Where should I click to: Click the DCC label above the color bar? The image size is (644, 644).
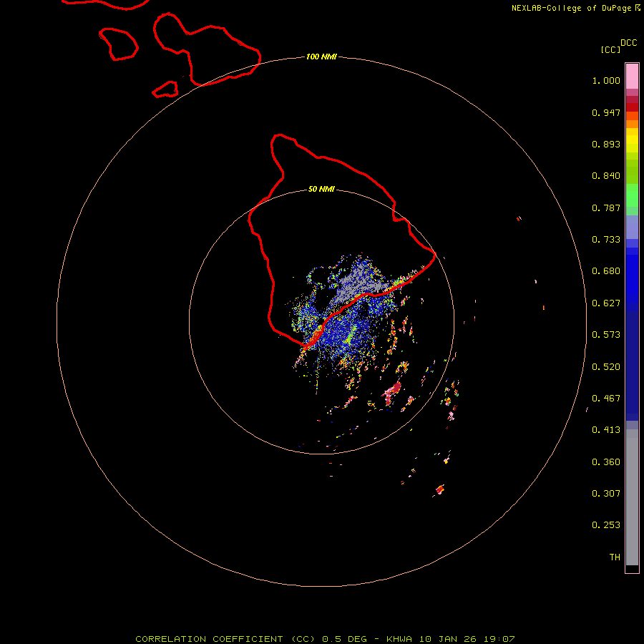click(x=628, y=43)
